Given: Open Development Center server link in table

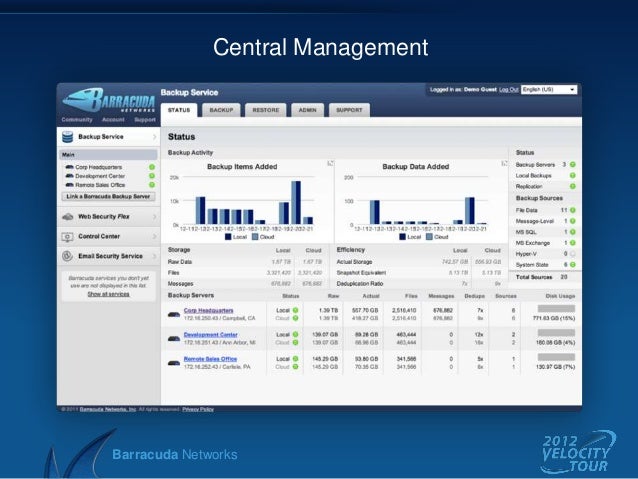Looking at the screenshot, I should click(x=210, y=335).
